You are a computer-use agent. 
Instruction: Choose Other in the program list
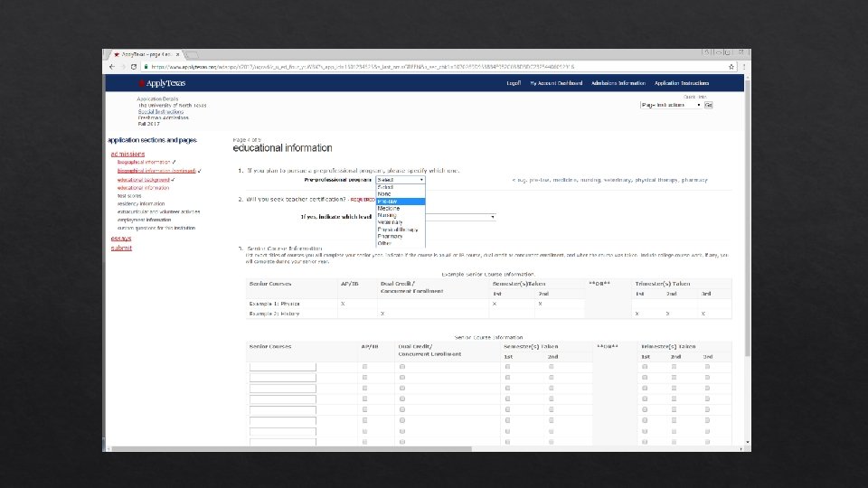pos(401,243)
